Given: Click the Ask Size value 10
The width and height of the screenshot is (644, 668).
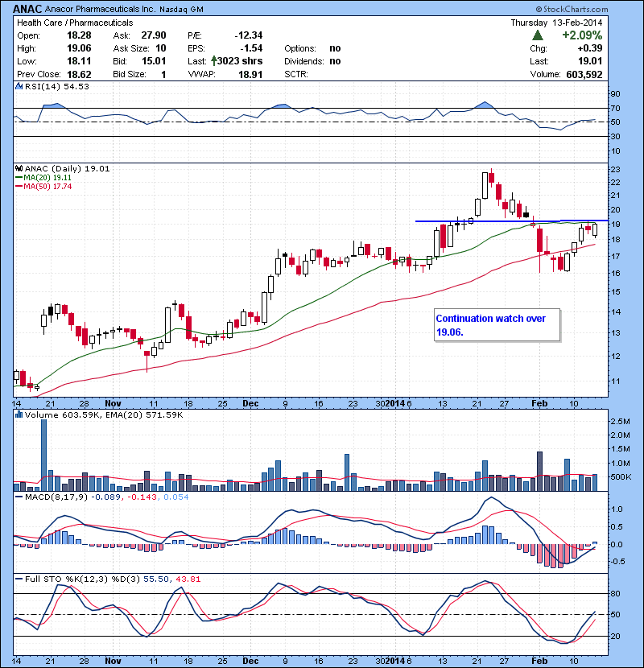Looking at the screenshot, I should click(161, 48).
